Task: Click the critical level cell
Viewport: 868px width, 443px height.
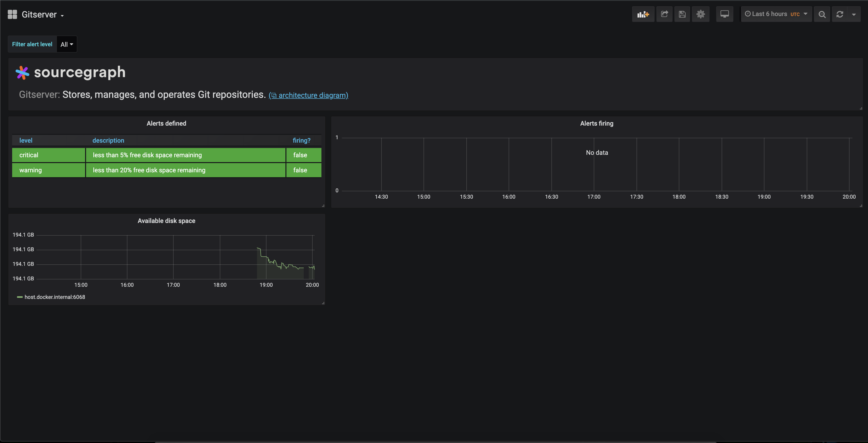Action: (x=49, y=155)
